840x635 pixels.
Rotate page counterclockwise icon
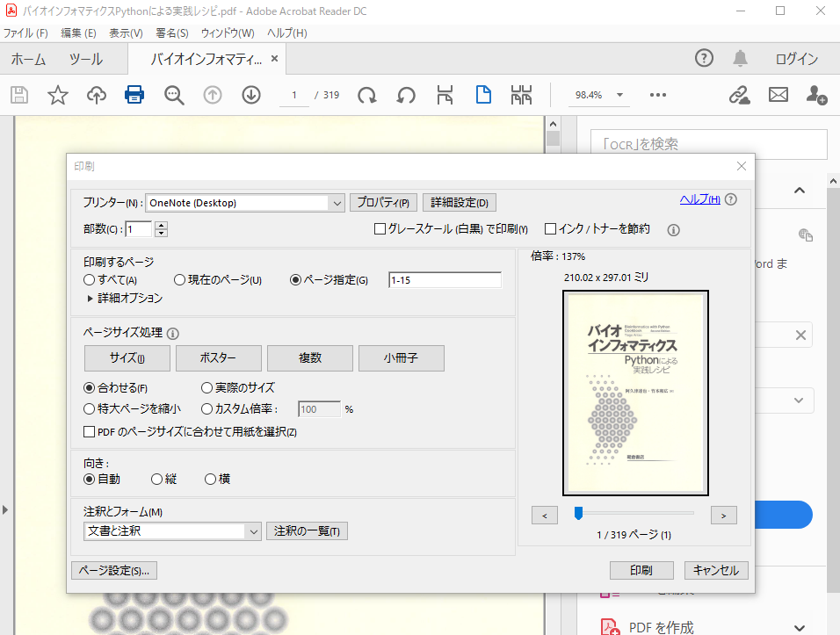[x=406, y=96]
